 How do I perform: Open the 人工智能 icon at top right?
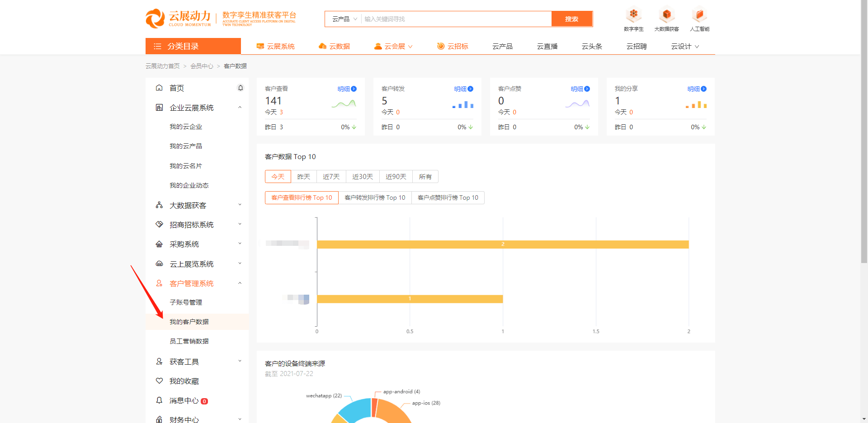[x=699, y=14]
